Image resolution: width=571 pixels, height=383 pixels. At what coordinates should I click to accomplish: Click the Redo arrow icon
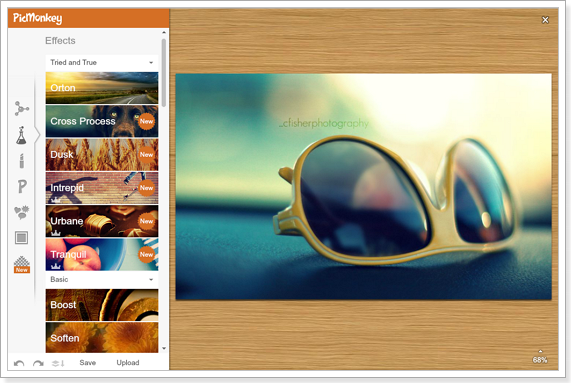coord(38,363)
